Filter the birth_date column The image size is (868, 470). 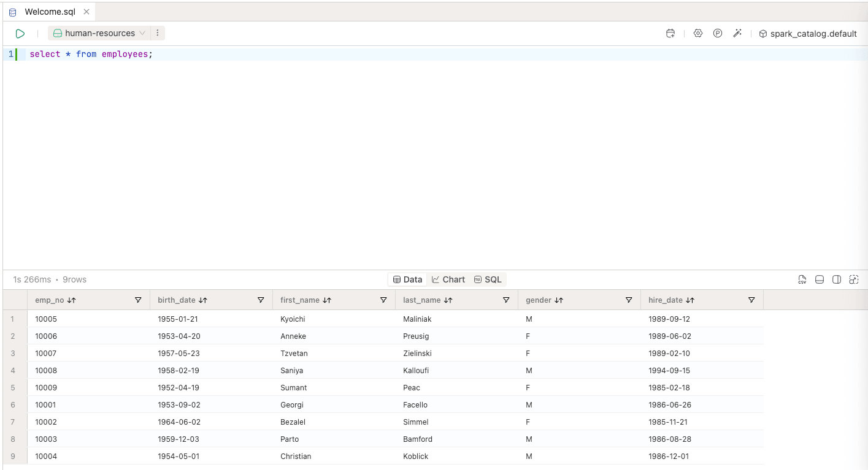pos(261,300)
